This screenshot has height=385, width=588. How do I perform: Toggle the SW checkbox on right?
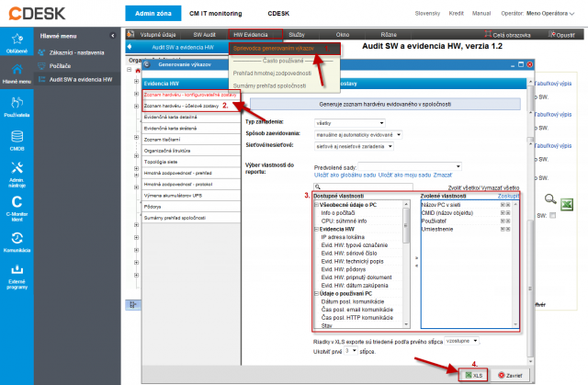[552, 216]
